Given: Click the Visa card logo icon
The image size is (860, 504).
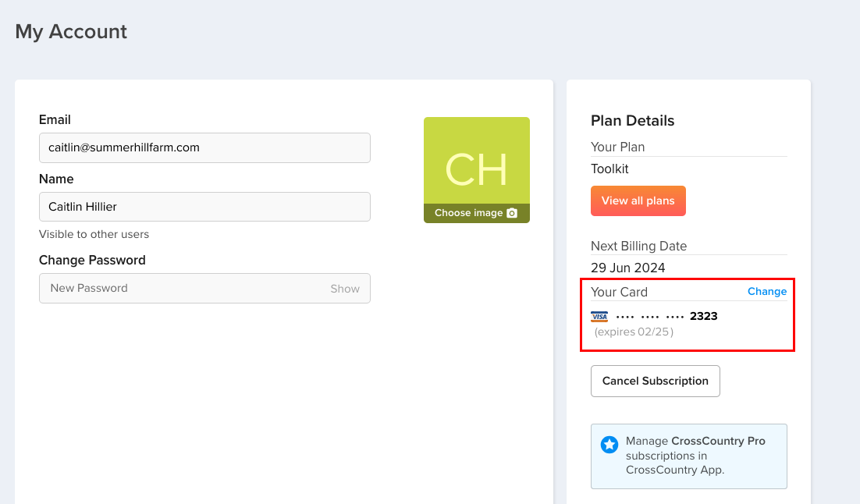Looking at the screenshot, I should [599, 317].
